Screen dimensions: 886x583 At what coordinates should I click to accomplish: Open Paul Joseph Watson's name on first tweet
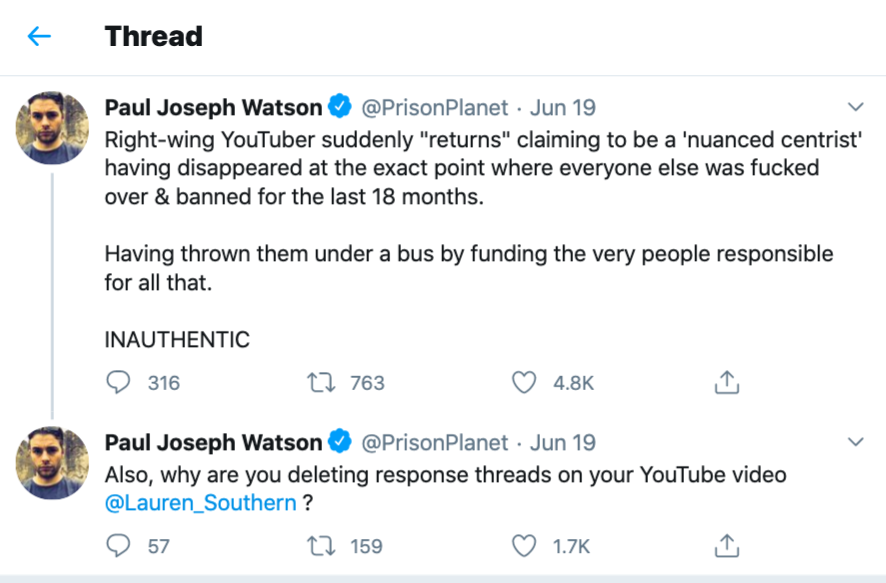213,107
